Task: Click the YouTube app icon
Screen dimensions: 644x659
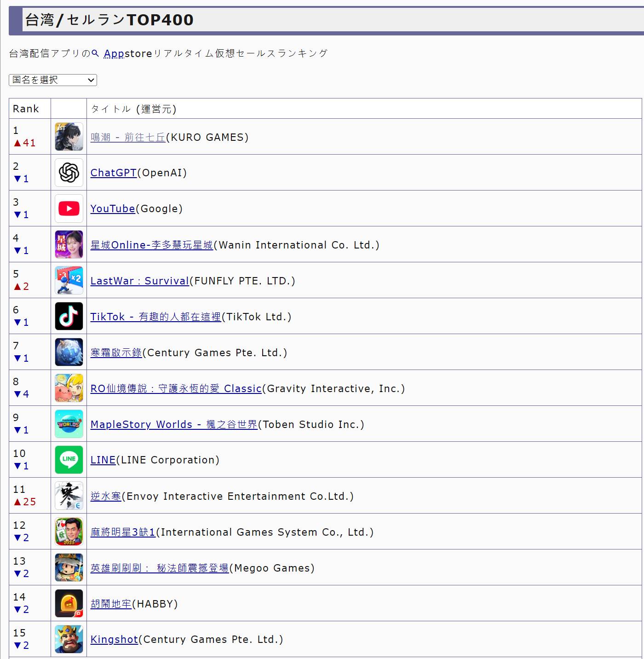Action: pyautogui.click(x=69, y=208)
